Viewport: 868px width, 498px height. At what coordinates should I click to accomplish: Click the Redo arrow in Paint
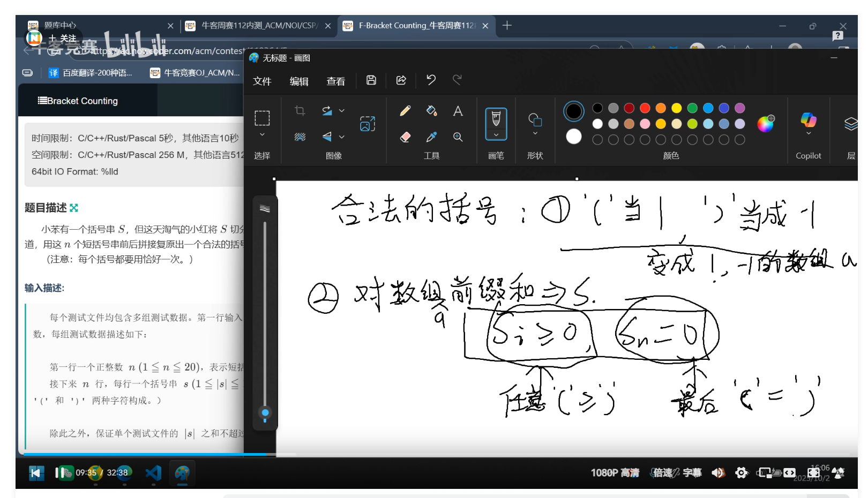pos(457,80)
